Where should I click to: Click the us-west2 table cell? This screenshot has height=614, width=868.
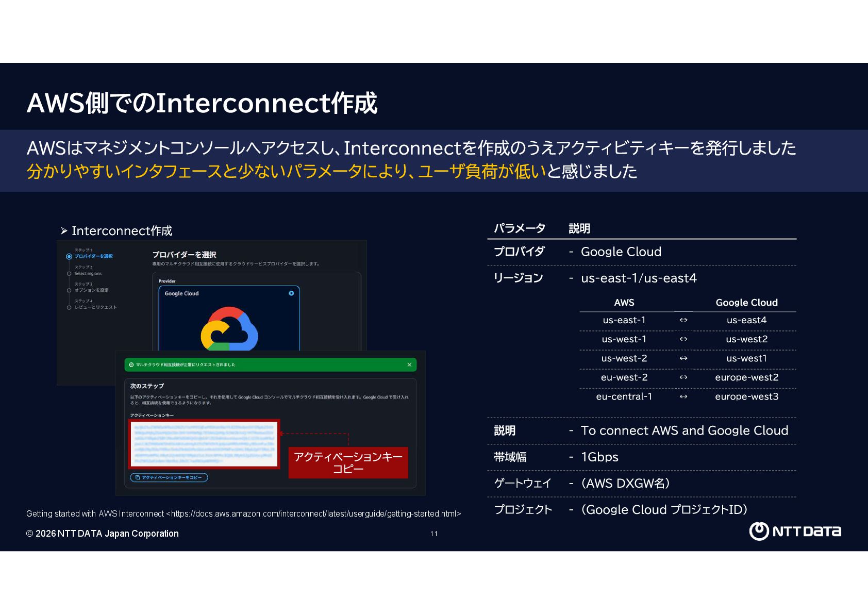click(x=747, y=339)
